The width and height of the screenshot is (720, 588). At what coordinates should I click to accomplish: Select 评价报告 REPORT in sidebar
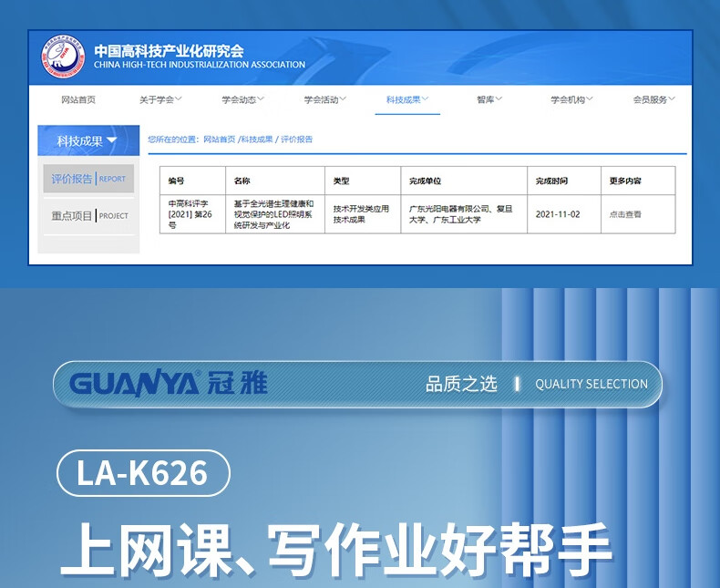point(88,179)
